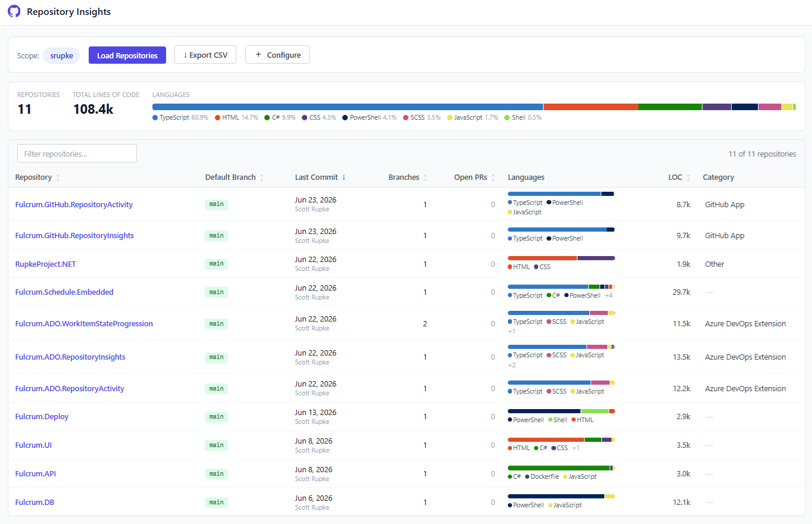Select the srupke scope pill
The image size is (812, 524).
point(62,55)
